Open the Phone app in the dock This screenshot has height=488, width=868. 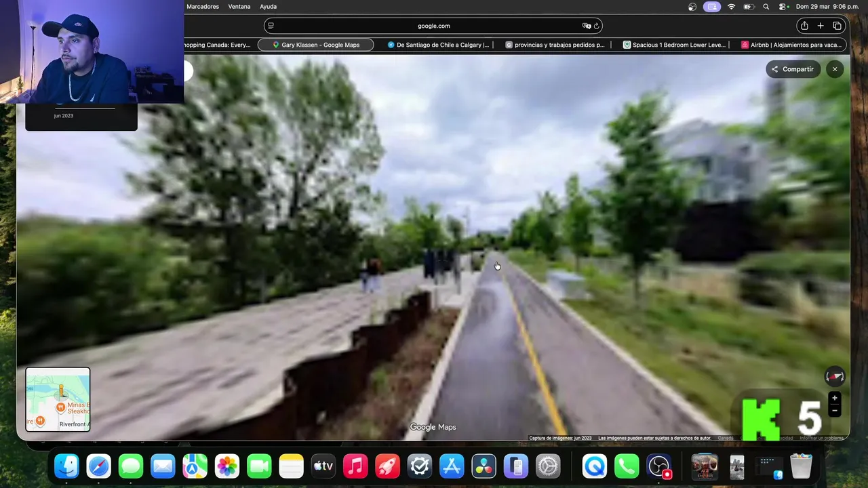pyautogui.click(x=627, y=466)
